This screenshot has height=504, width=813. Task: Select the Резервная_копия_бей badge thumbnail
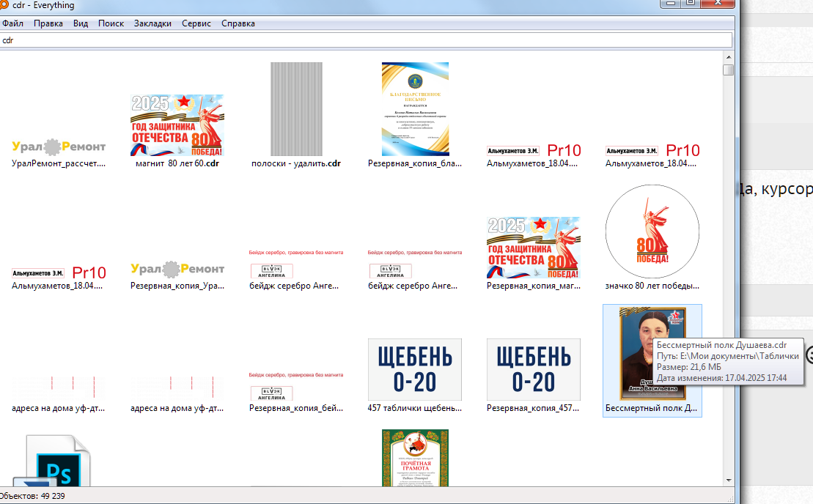(x=296, y=386)
